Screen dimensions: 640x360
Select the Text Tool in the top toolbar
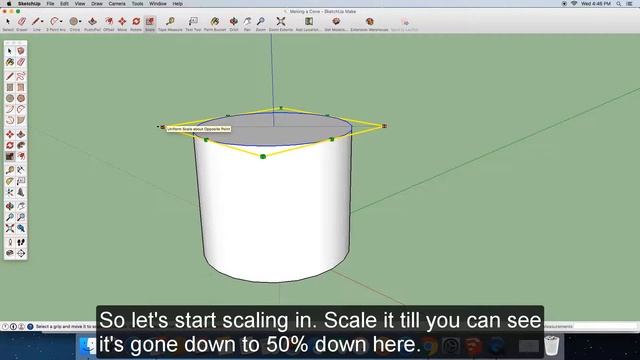coord(193,23)
